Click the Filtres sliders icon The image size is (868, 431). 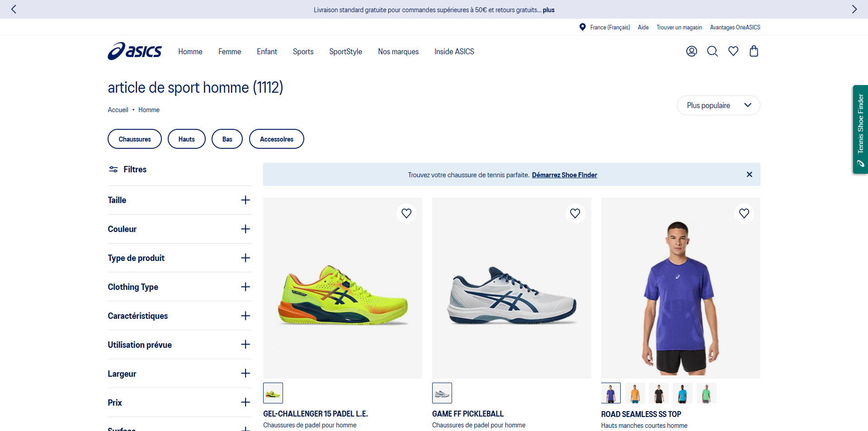coord(113,169)
